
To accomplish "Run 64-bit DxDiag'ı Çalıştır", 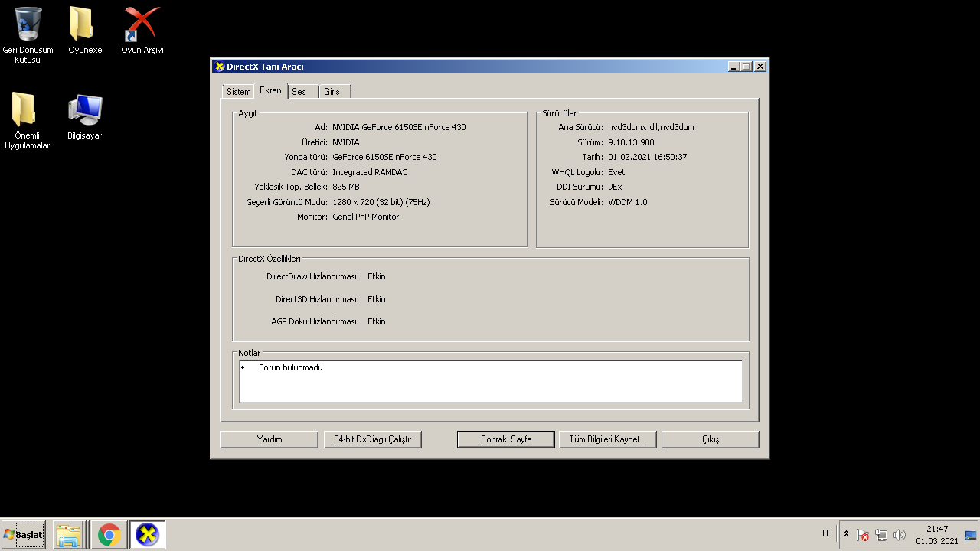I will 373,439.
